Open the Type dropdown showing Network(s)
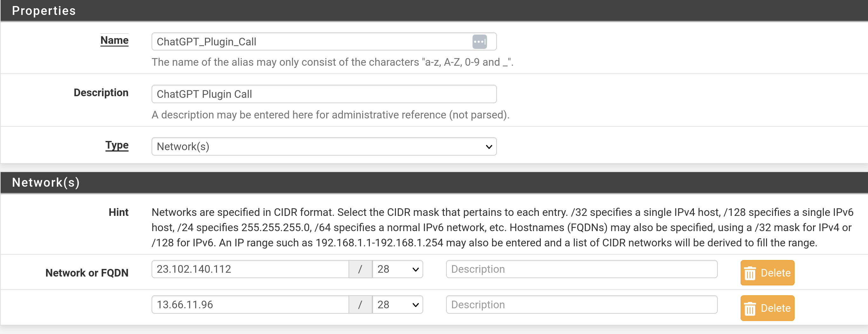The height and width of the screenshot is (334, 868). point(324,146)
